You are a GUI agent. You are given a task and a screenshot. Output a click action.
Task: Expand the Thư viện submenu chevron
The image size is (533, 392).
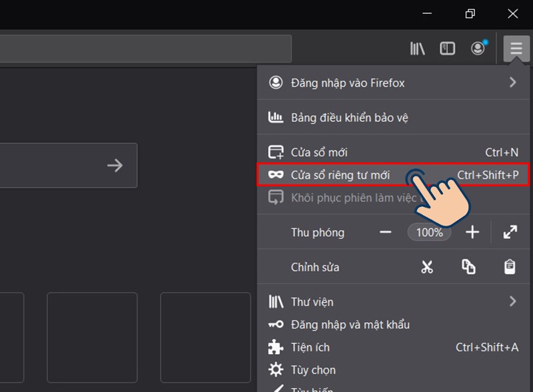tap(512, 301)
